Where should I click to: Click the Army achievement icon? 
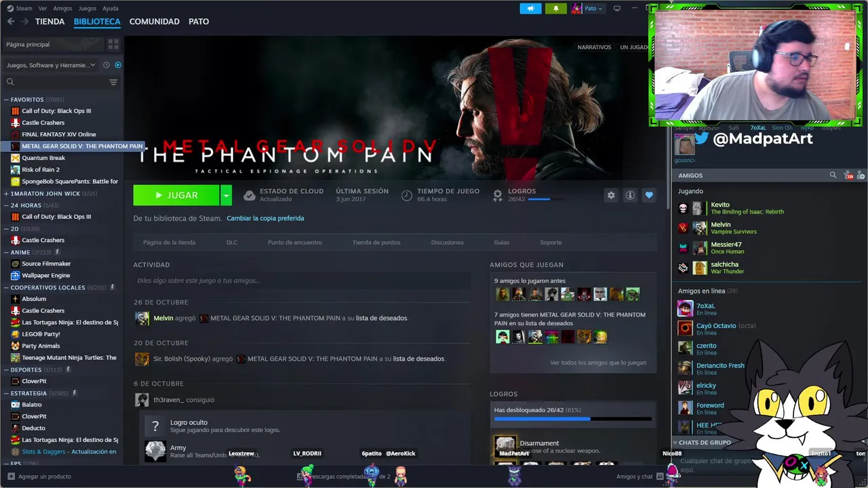[x=155, y=451]
